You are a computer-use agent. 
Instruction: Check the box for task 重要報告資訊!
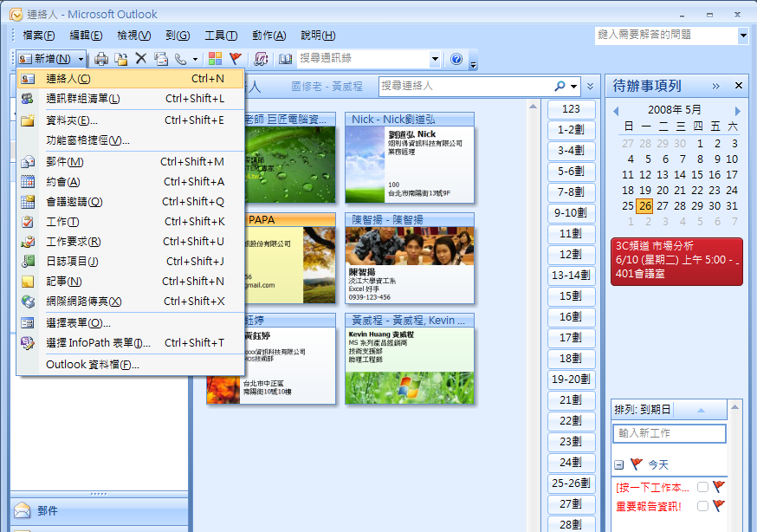(703, 506)
